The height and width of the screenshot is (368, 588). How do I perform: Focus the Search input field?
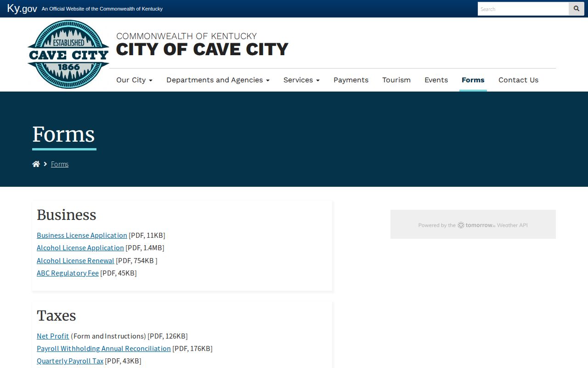[523, 9]
